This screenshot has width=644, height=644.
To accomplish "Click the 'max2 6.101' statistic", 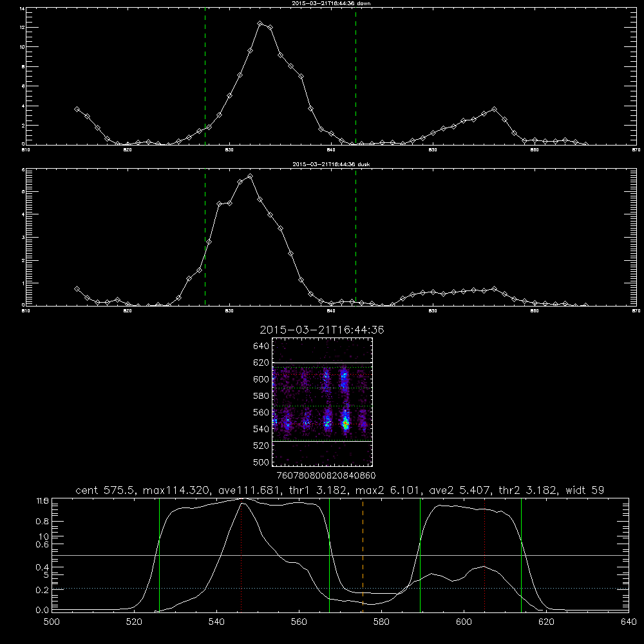I will click(x=388, y=490).
